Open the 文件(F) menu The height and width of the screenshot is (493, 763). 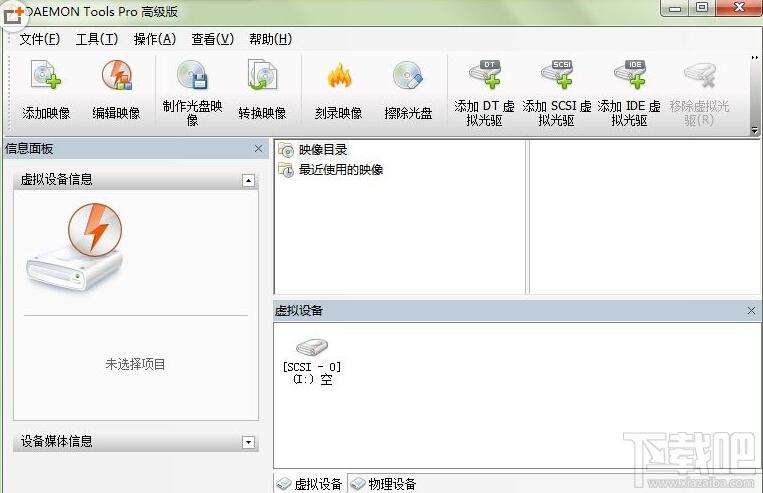[39, 39]
